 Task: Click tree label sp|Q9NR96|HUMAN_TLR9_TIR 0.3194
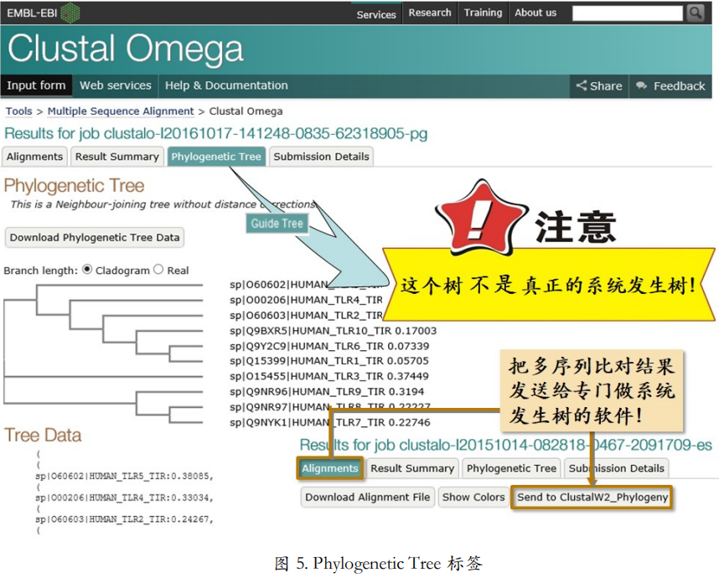(x=327, y=392)
